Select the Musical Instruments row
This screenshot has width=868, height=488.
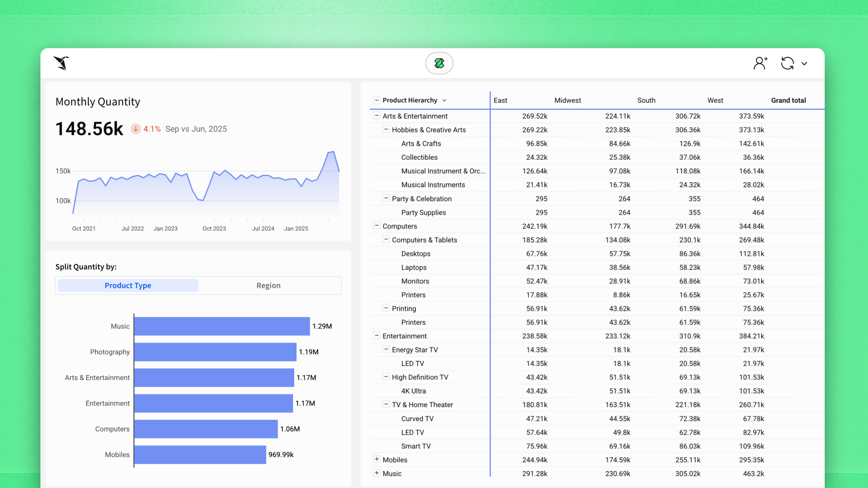[x=433, y=185]
